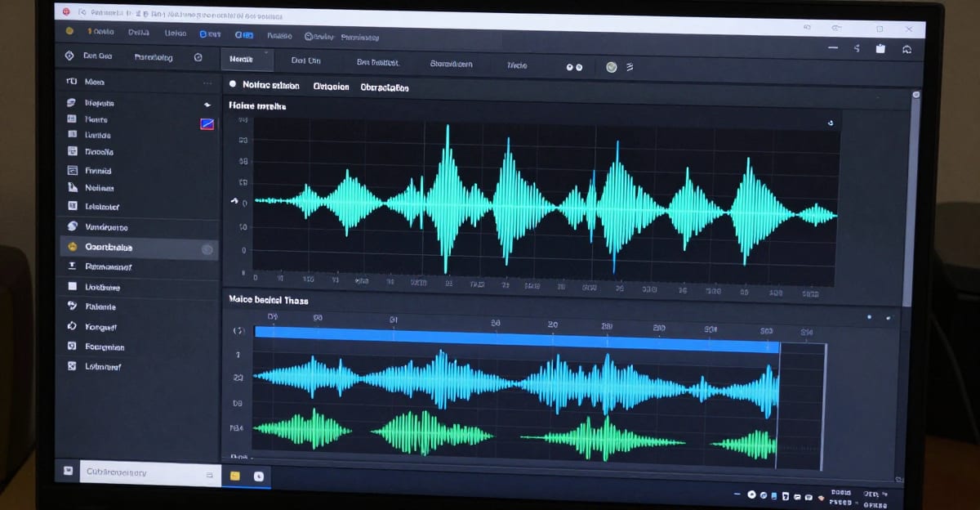Screen dimensions: 980x510
Task: Open the small control at the right of the bottom search field
Action: 210,473
